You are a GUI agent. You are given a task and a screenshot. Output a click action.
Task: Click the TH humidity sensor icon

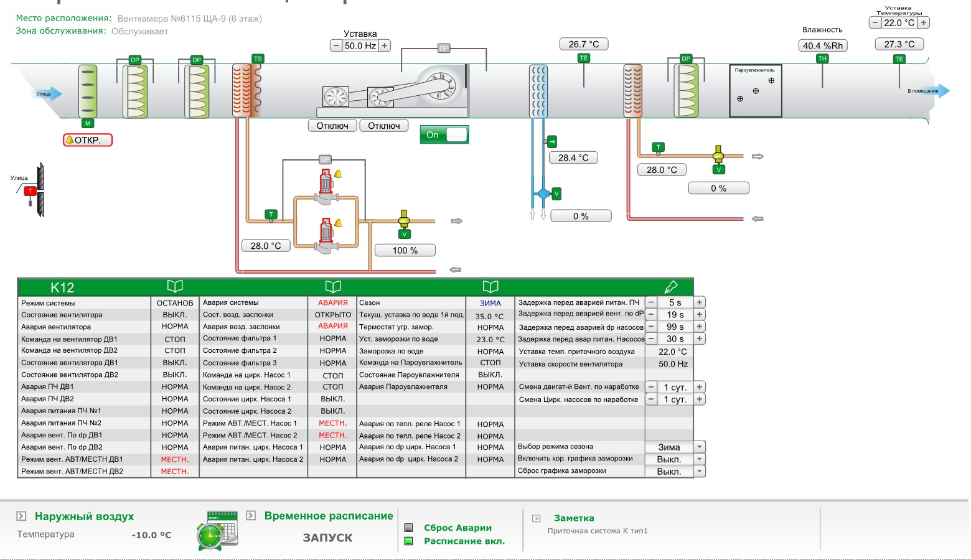click(x=822, y=58)
